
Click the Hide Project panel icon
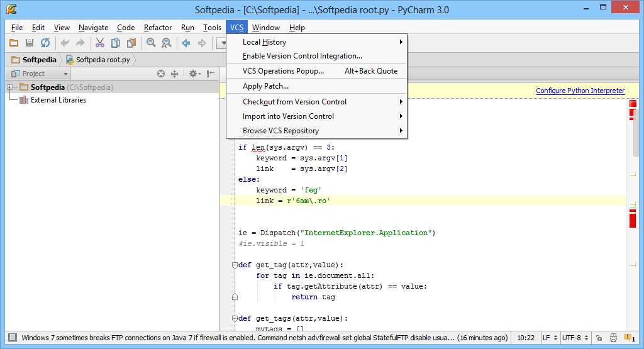point(211,74)
